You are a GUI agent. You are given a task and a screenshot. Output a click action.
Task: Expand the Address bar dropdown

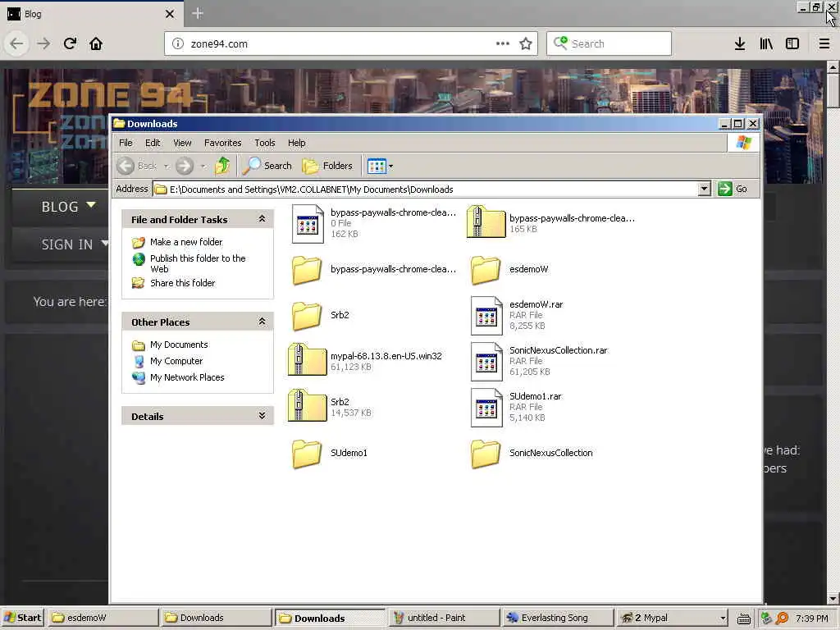(705, 189)
